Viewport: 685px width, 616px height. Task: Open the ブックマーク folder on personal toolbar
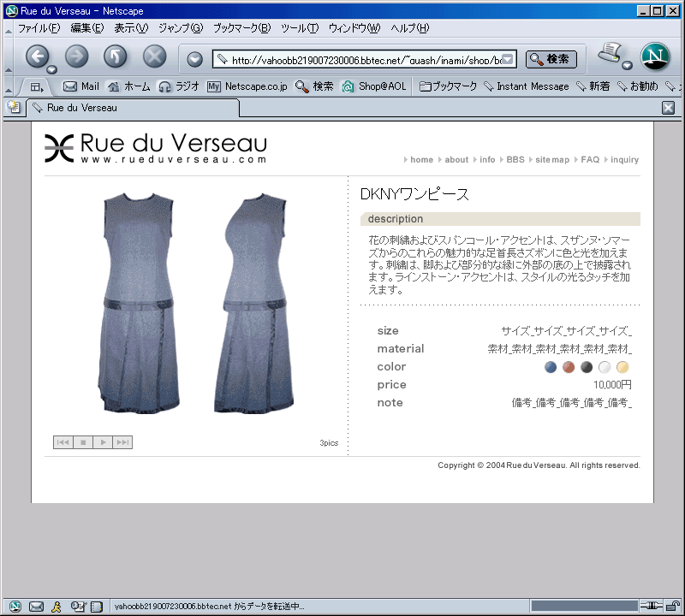point(448,86)
